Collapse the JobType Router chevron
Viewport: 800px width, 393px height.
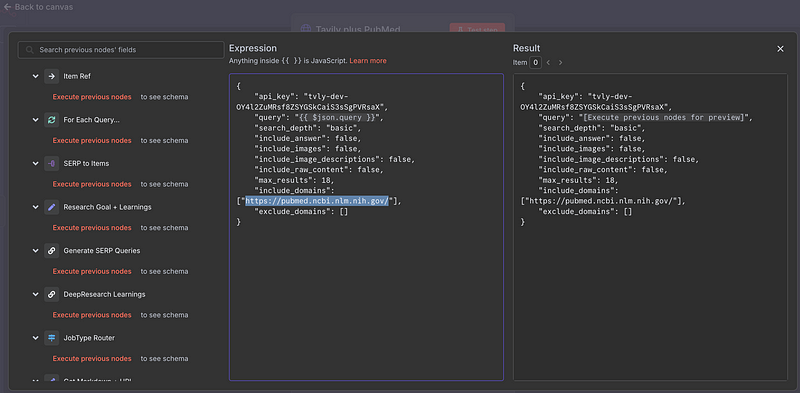click(35, 338)
